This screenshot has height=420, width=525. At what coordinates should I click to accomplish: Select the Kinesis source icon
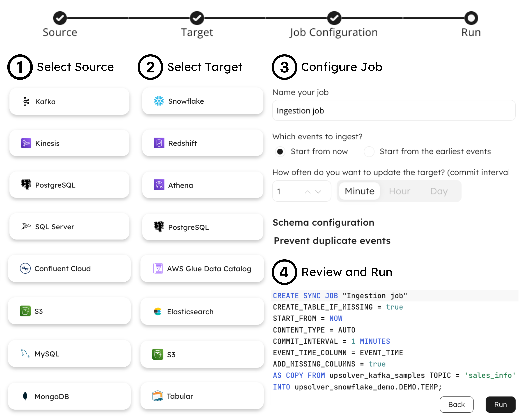[26, 143]
